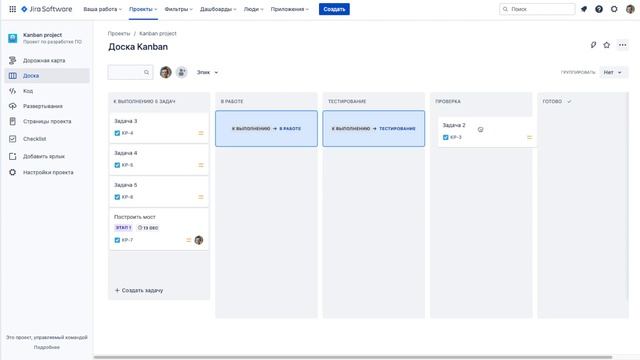Filter by first assignee avatar
640x360 pixels.
[165, 72]
